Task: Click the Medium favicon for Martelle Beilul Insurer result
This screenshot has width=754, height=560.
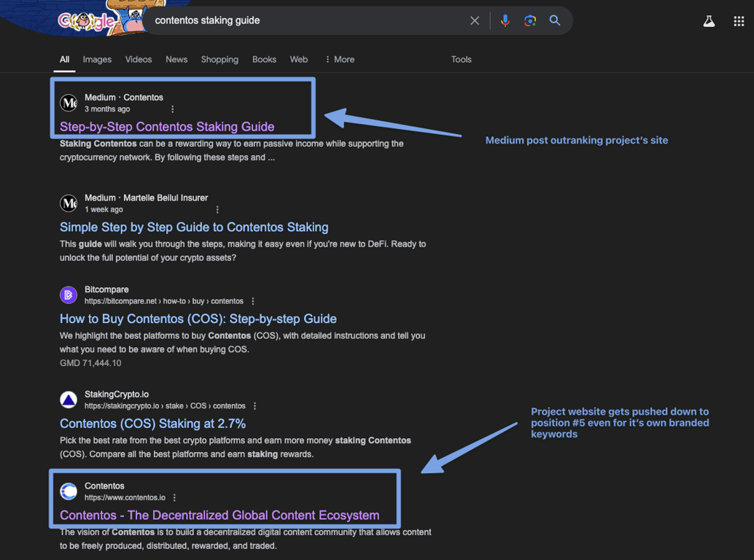Action: coord(69,203)
